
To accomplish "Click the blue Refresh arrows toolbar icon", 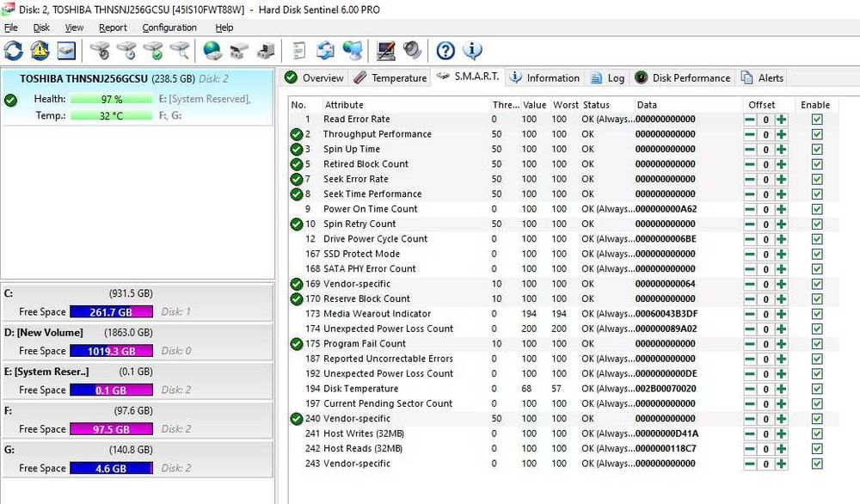I will tap(13, 51).
